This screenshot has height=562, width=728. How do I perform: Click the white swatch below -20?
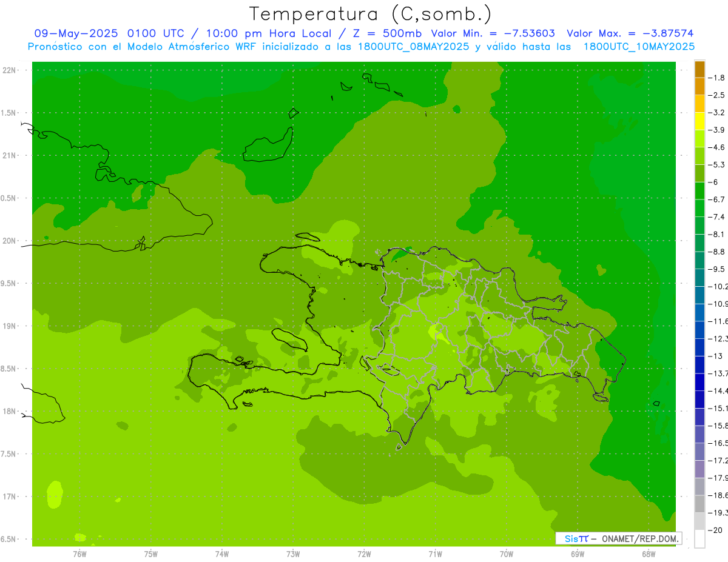point(699,539)
